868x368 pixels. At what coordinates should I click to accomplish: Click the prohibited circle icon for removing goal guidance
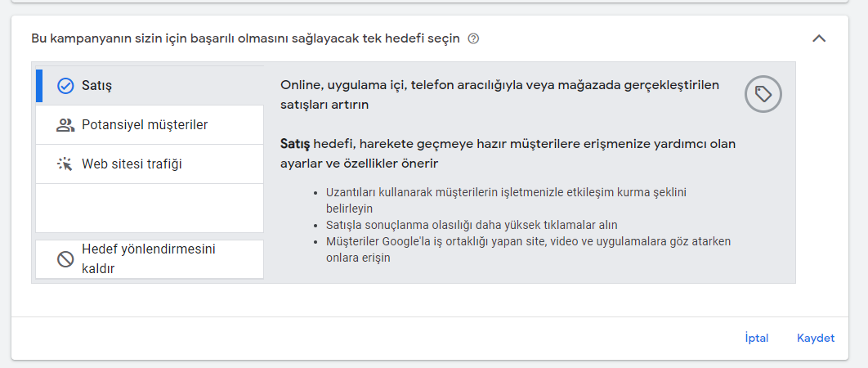point(65,258)
